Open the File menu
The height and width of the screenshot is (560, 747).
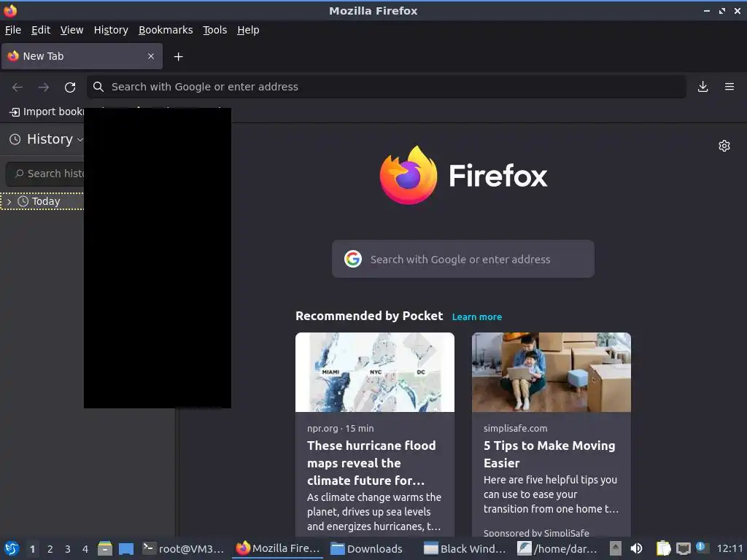pos(13,30)
